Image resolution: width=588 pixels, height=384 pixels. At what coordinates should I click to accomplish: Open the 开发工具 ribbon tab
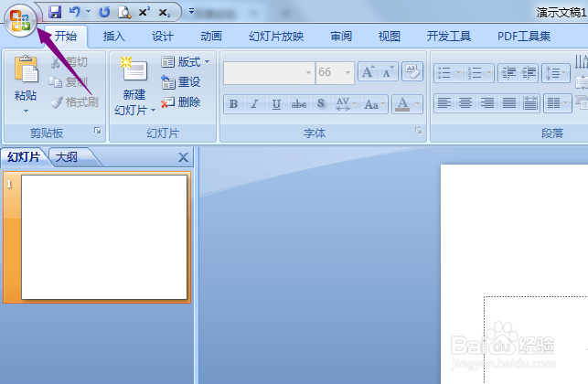point(448,37)
